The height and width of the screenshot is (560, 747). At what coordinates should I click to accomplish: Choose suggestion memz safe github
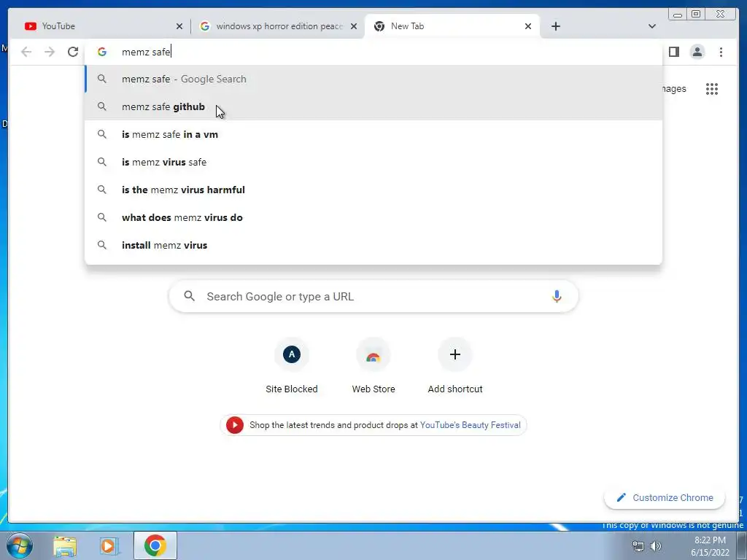pyautogui.click(x=373, y=106)
